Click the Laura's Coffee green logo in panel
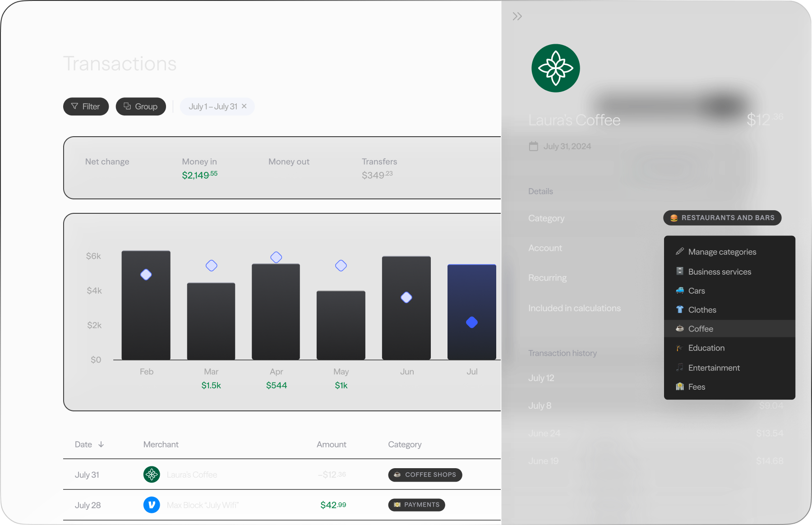Screen dimensions: 812x525 pos(555,68)
